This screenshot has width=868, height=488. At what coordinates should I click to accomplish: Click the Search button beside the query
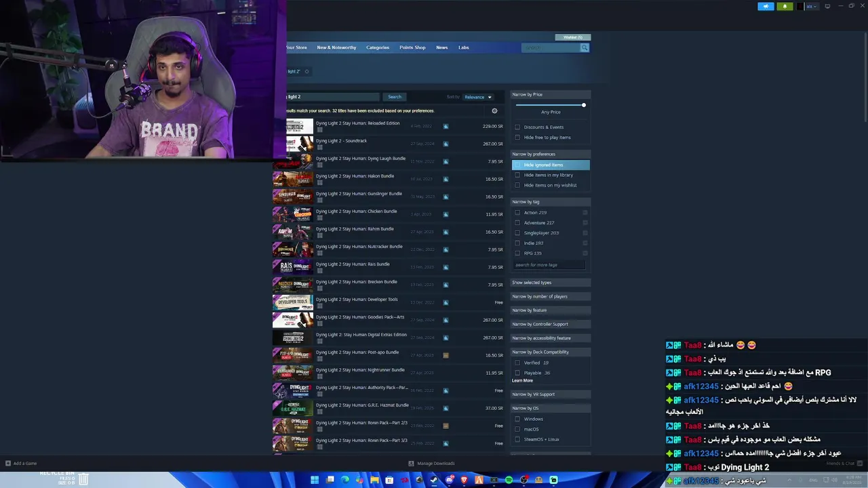pos(395,97)
